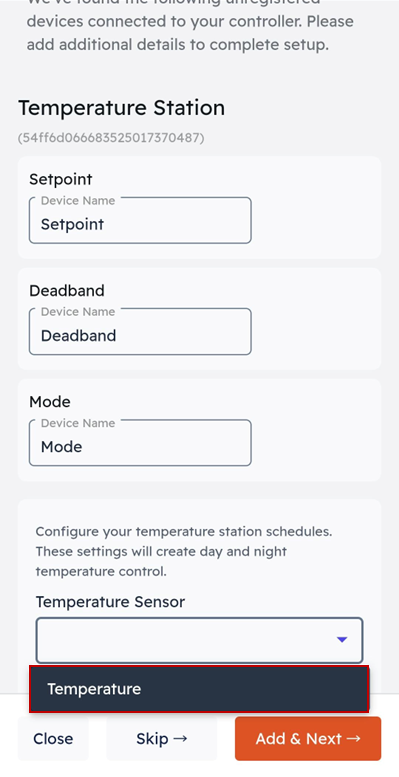Image resolution: width=399 pixels, height=777 pixels.
Task: Click the Temperature Sensor field label
Action: [110, 602]
